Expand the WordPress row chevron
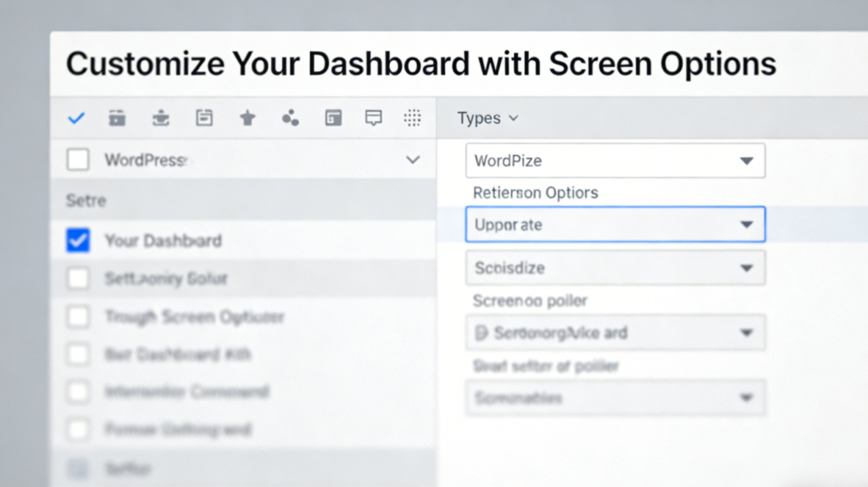 point(413,160)
